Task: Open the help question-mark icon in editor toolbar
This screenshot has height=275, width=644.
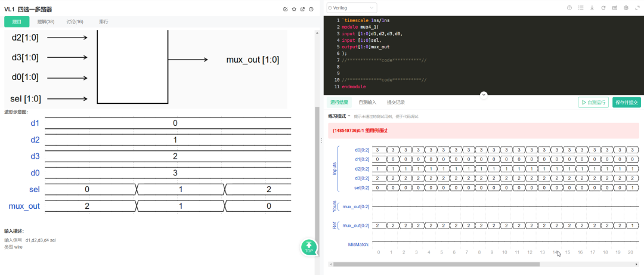Action: pyautogui.click(x=569, y=8)
